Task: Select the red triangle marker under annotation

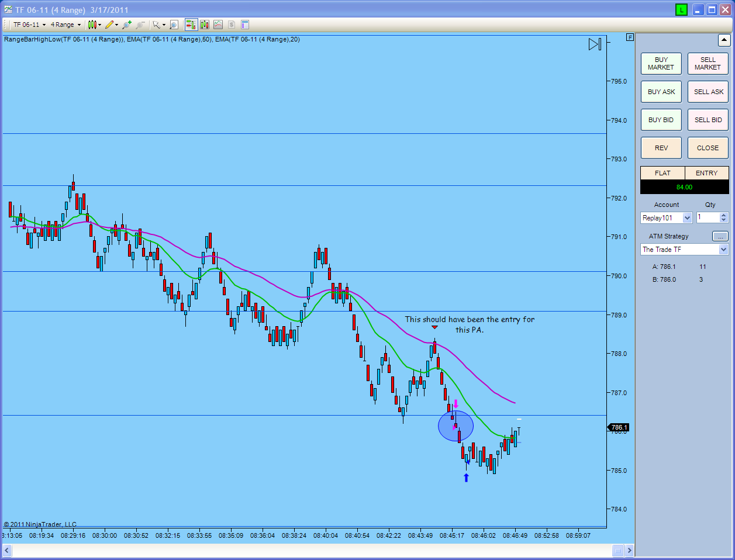Action: click(434, 327)
